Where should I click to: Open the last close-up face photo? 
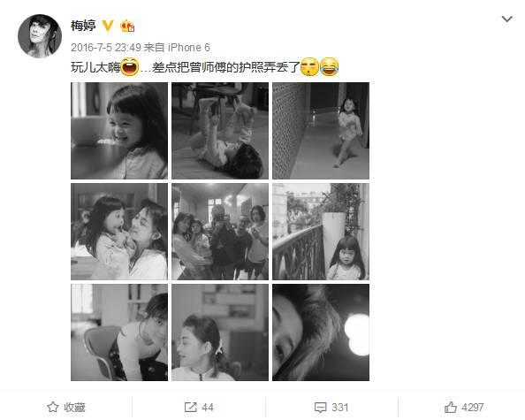coord(321,332)
